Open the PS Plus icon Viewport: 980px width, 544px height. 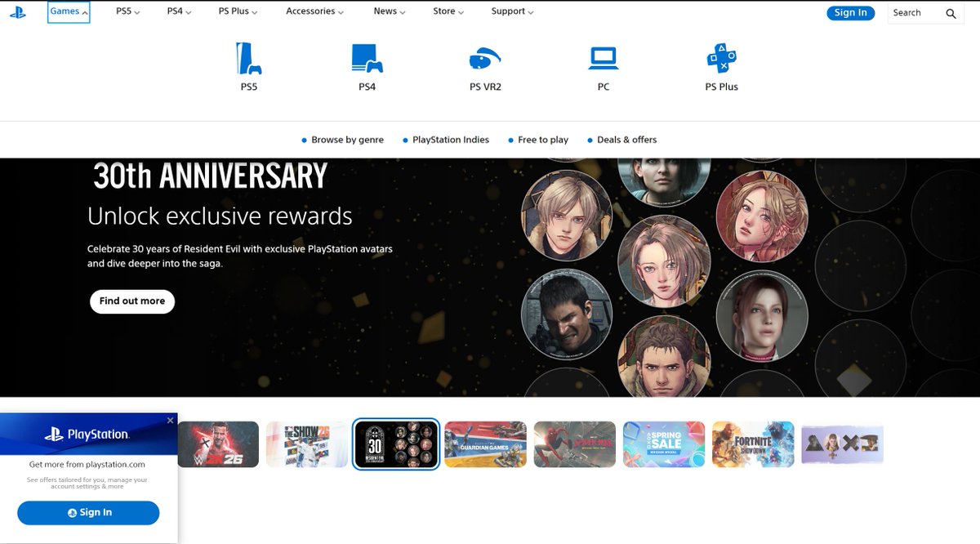point(721,58)
